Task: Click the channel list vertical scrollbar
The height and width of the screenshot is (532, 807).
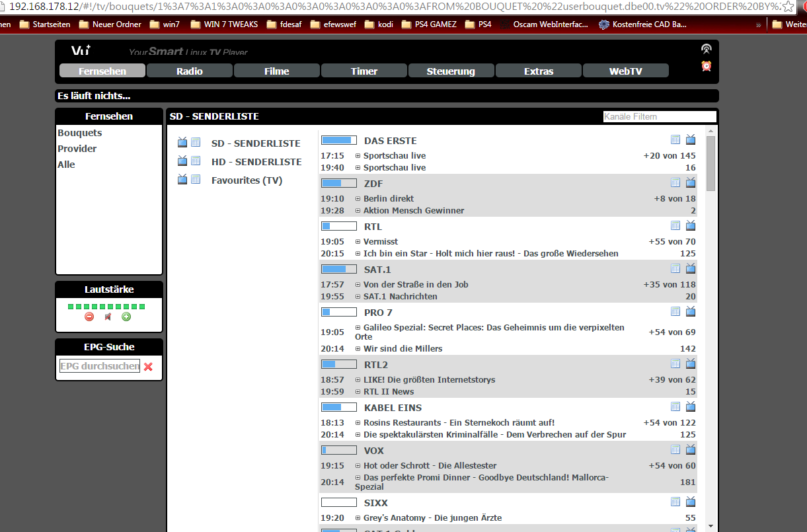Action: coord(711,163)
